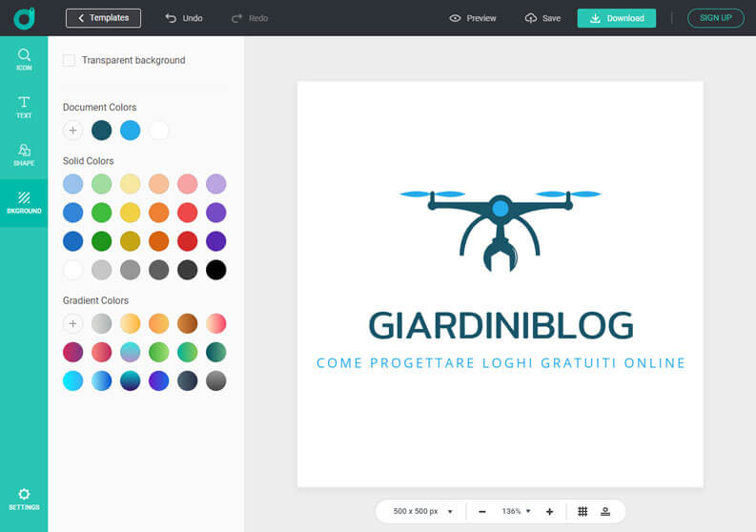756x532 pixels.
Task: Select the GIARDINIBLOG title text
Action: [501, 325]
